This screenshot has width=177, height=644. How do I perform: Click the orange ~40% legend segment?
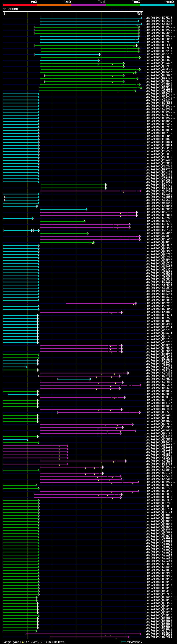tap(54, 5)
